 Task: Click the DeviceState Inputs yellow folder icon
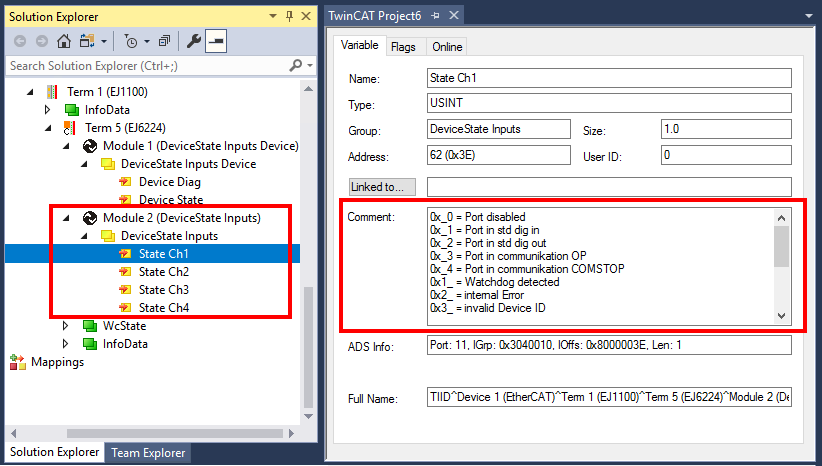(108, 236)
